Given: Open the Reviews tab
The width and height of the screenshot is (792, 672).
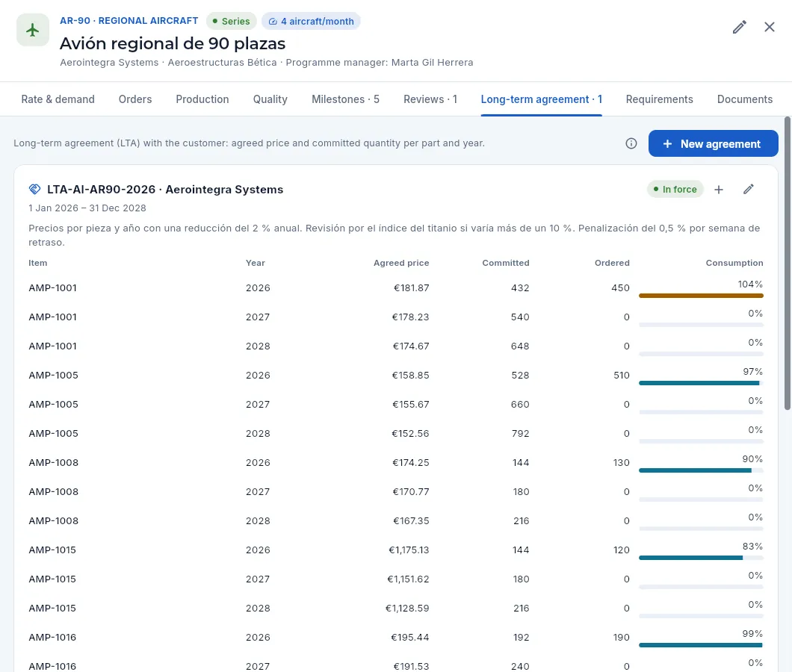Looking at the screenshot, I should click(x=430, y=99).
